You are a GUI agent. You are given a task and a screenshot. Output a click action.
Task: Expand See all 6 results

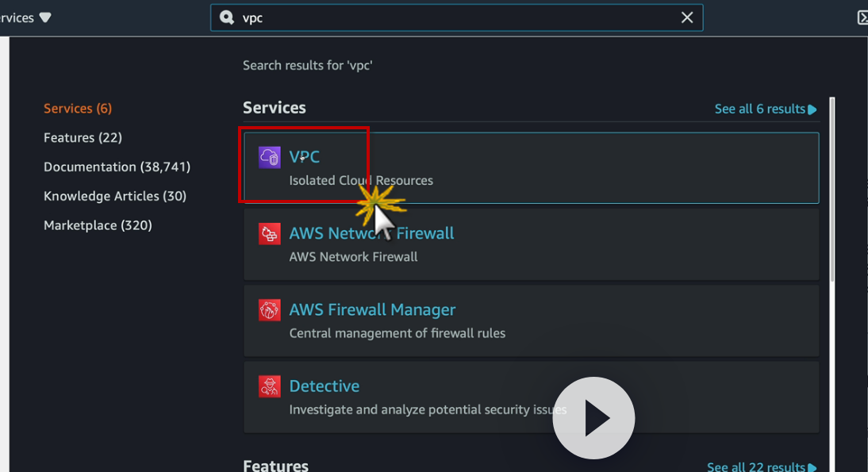point(765,109)
